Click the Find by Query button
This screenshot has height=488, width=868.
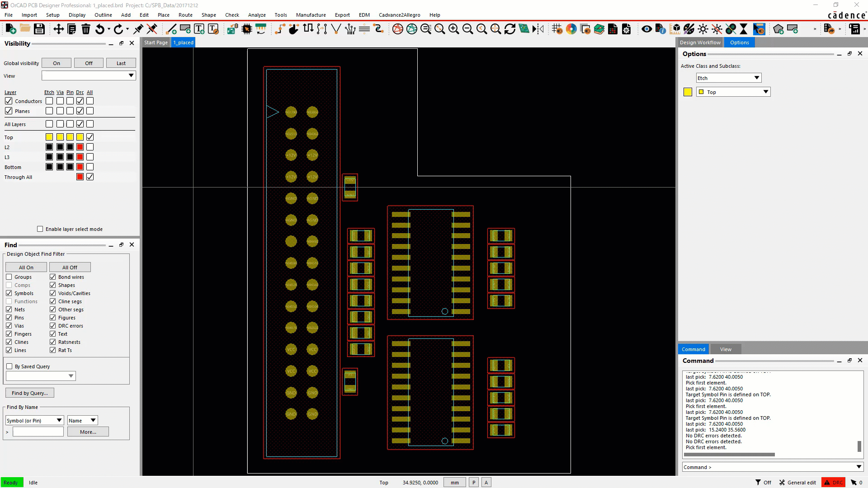pos(30,393)
